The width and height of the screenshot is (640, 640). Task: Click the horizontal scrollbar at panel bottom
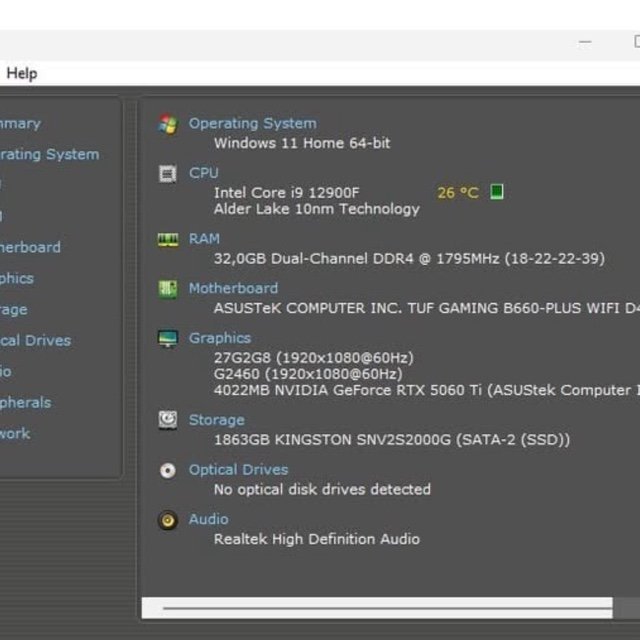coord(385,607)
